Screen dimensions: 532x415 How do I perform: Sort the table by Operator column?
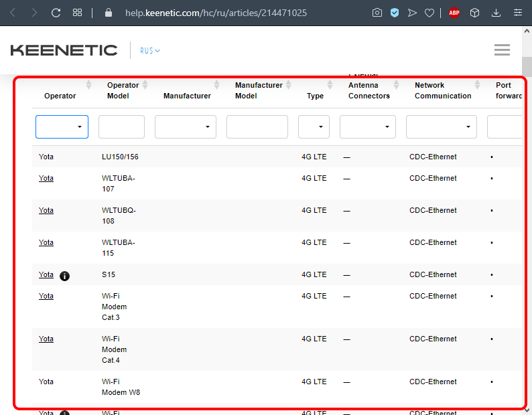(x=89, y=84)
